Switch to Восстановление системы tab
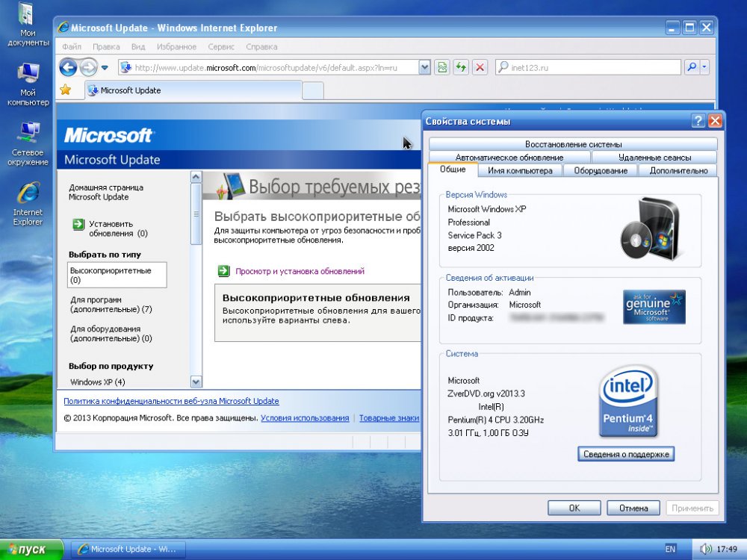Viewport: 747px width, 560px height. (573, 144)
